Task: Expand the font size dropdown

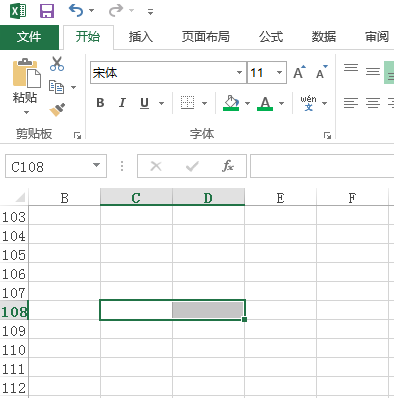Action: click(280, 72)
